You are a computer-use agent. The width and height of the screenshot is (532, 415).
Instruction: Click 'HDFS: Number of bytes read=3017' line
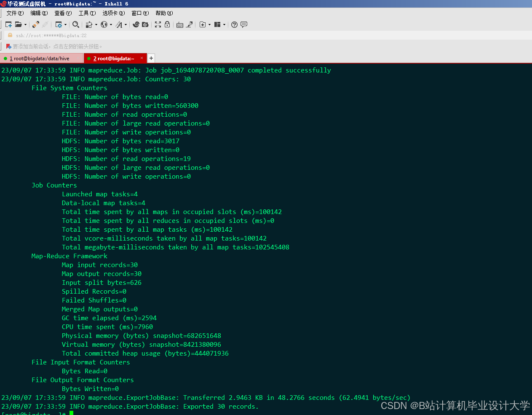120,141
